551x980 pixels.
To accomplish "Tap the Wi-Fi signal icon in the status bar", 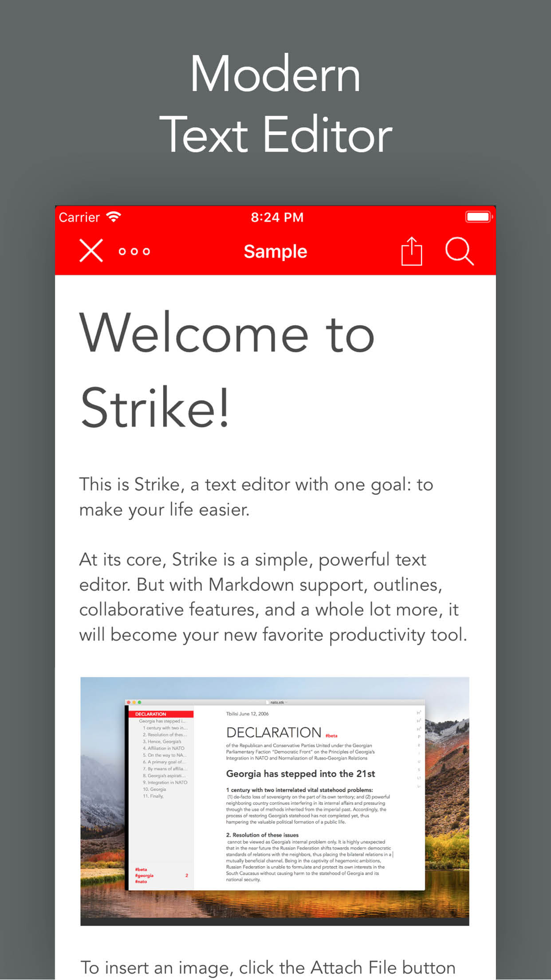I will pos(114,217).
